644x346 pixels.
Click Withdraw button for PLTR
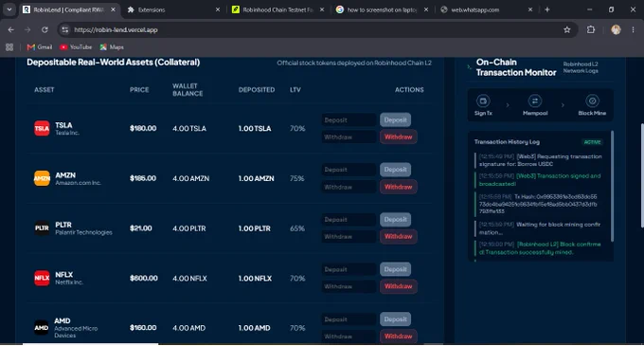click(x=398, y=236)
